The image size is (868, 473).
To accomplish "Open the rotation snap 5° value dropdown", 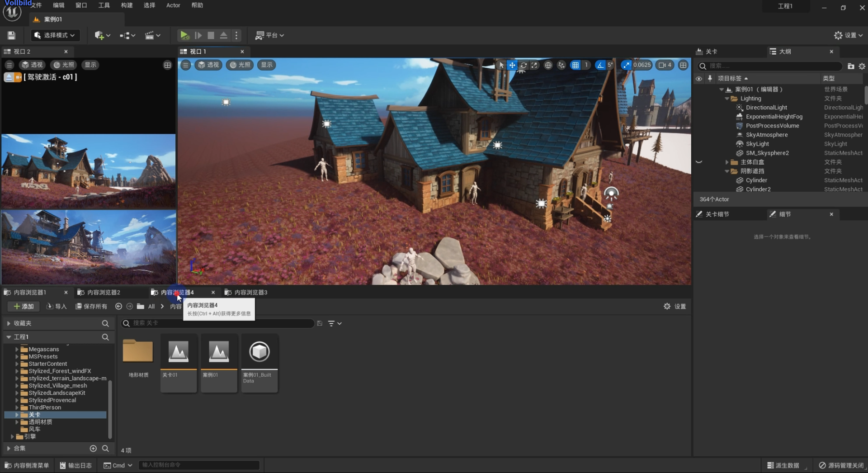I will (610, 65).
